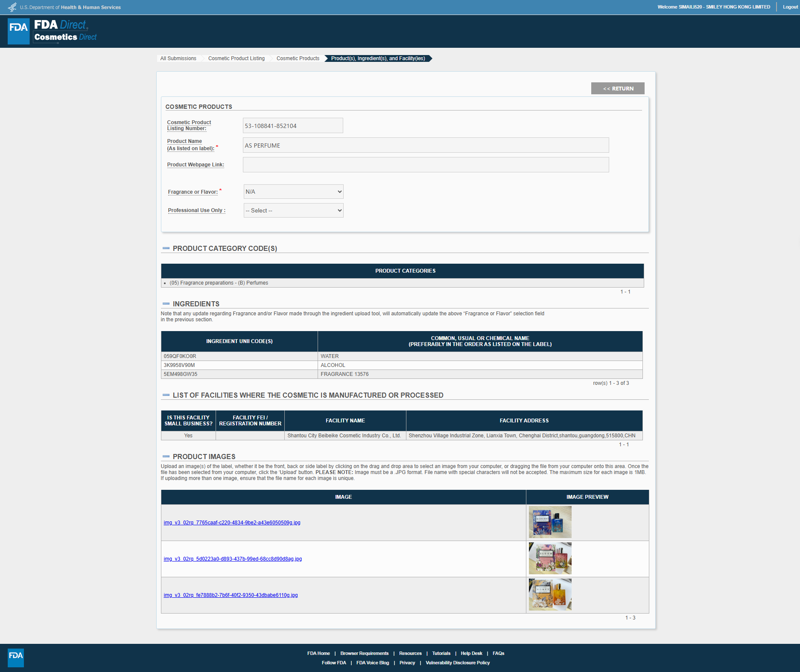Click the blue perfume image preview thumbnail

[x=550, y=522]
